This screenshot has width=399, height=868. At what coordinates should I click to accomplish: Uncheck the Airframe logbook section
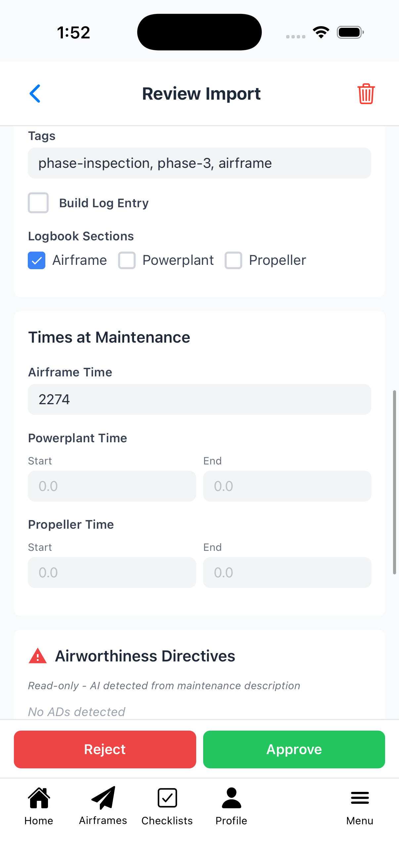(37, 261)
